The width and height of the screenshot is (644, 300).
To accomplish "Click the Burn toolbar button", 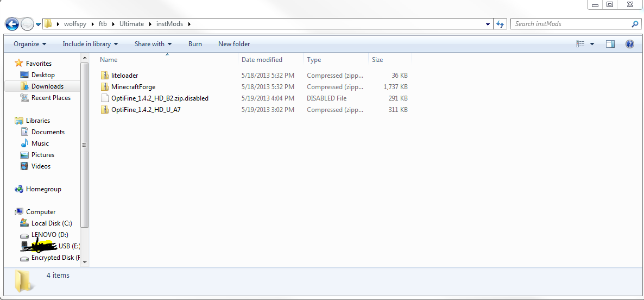I will (195, 44).
